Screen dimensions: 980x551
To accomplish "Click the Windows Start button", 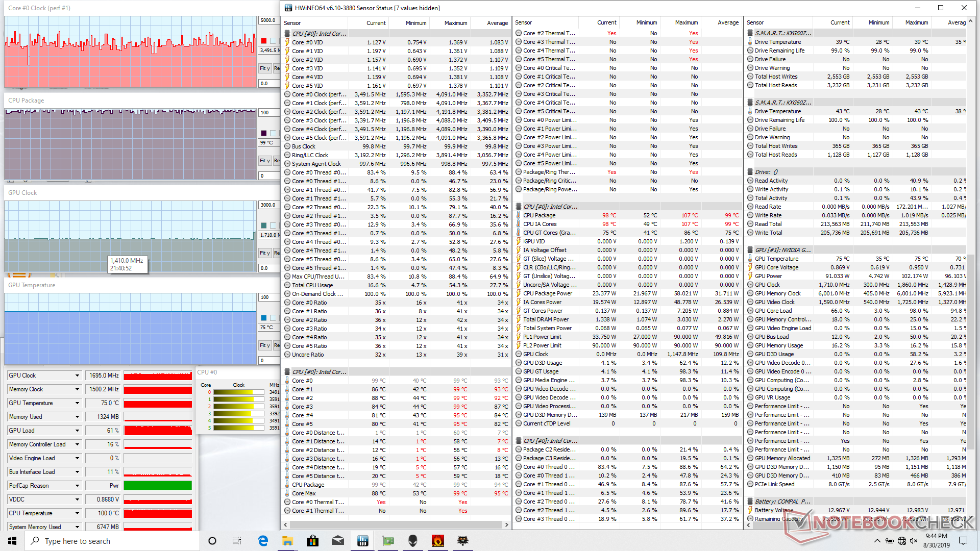I will (12, 541).
